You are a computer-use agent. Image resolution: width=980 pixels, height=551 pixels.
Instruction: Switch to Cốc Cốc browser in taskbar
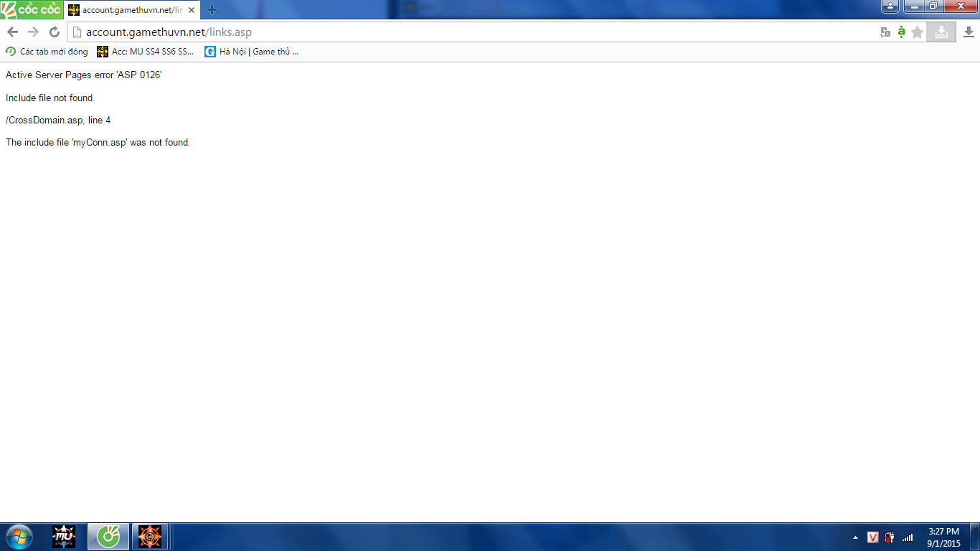108,537
